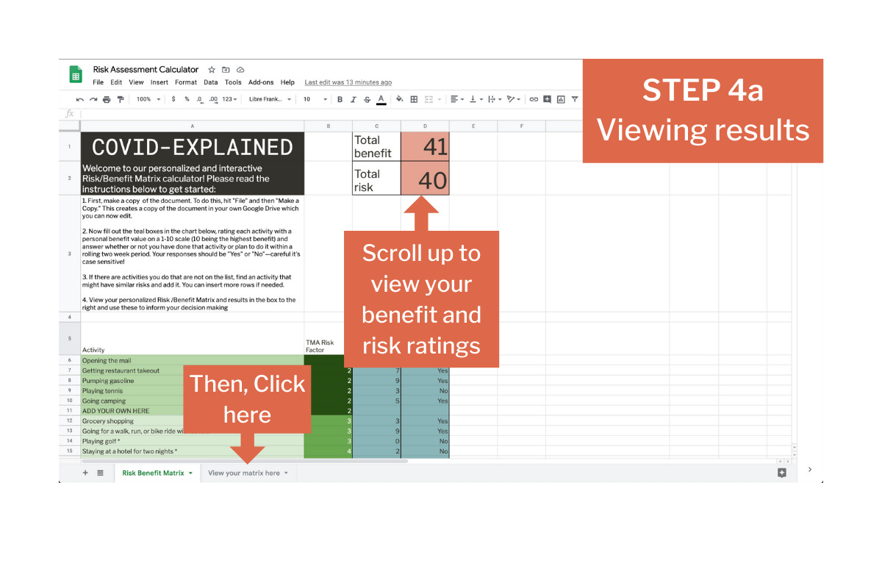Open the Help menu
Image resolution: width=882 pixels, height=588 pixels.
[287, 82]
